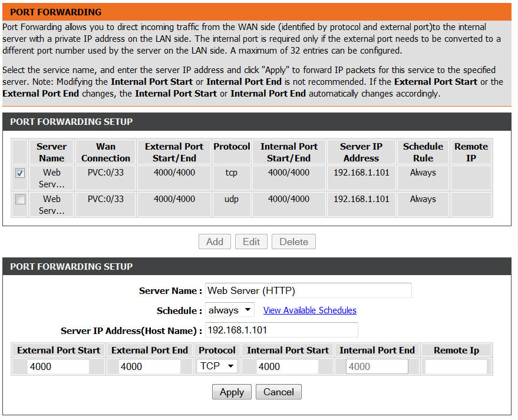Select the External Port Start field
The height and width of the screenshot is (420, 518).
tap(58, 366)
